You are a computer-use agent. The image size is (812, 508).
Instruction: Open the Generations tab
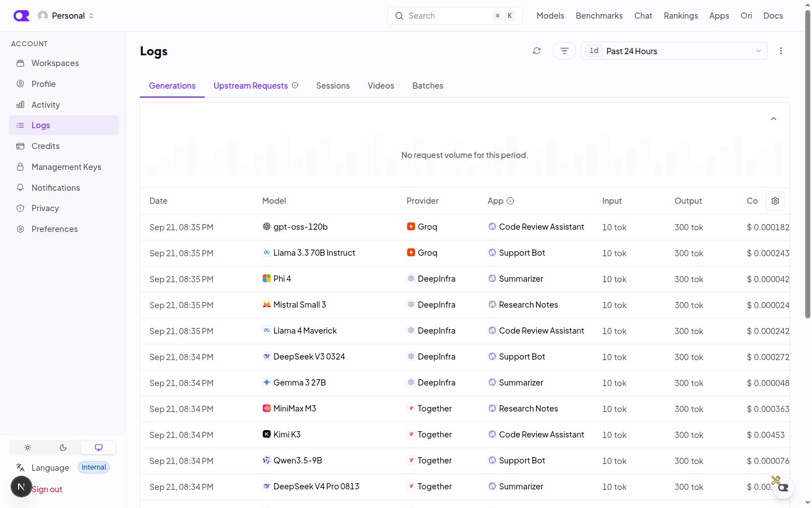pos(172,86)
